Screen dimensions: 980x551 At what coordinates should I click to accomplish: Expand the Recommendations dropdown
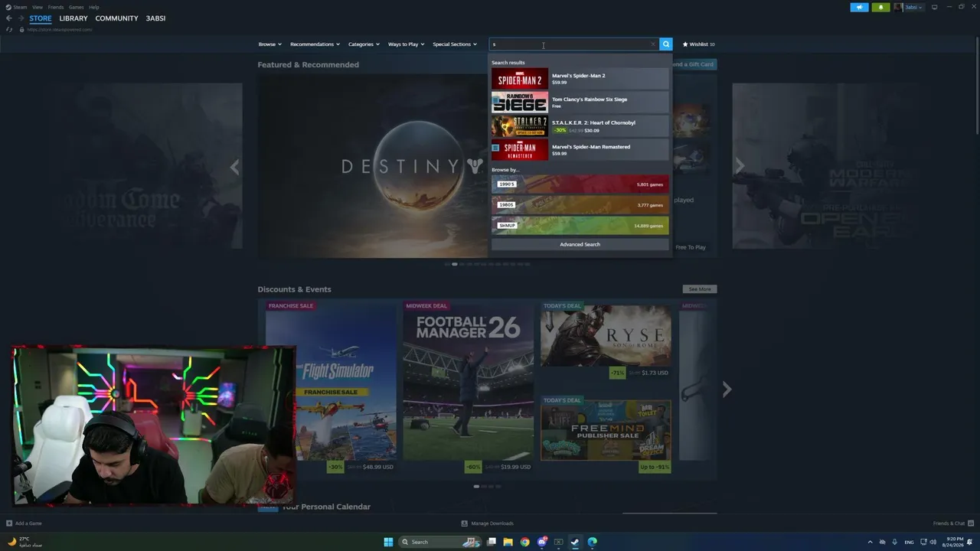pyautogui.click(x=315, y=44)
